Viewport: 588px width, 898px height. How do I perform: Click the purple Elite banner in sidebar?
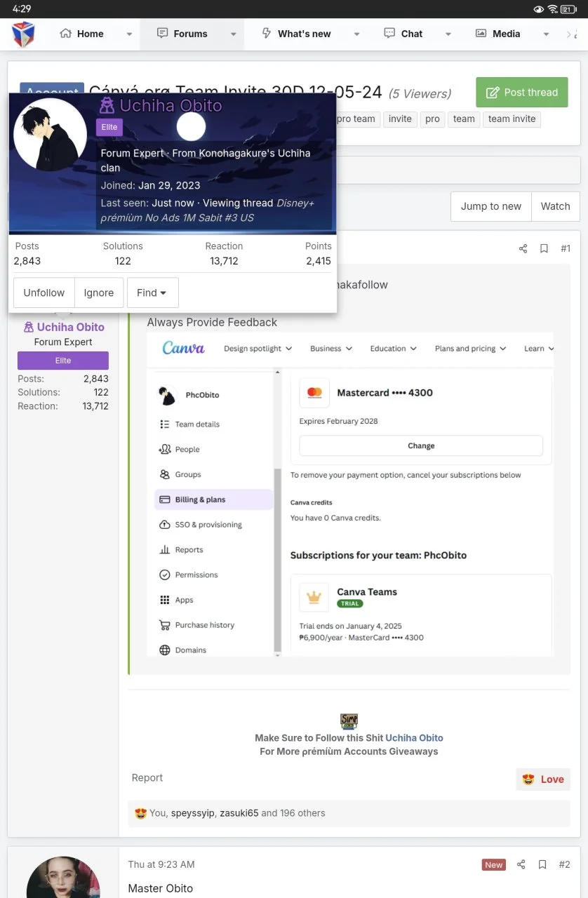coord(63,361)
